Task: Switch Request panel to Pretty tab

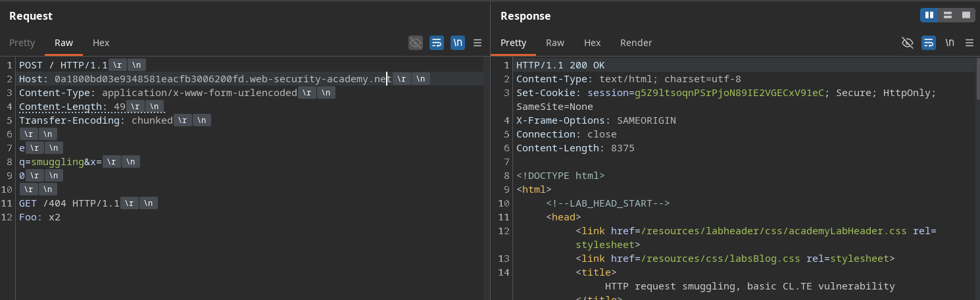Action: [x=22, y=43]
